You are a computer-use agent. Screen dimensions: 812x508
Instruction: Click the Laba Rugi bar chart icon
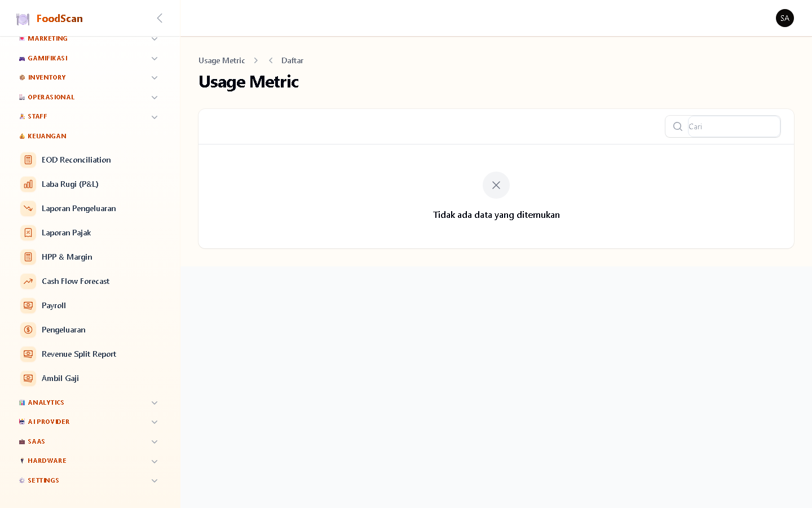(x=28, y=184)
